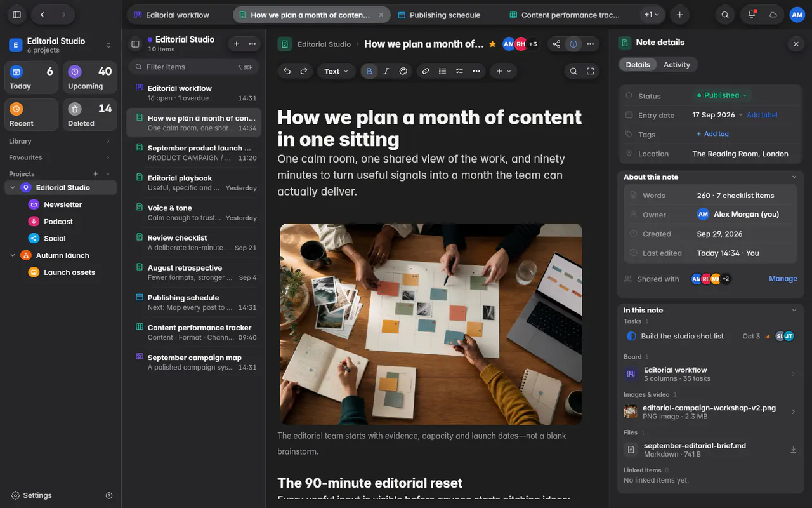This screenshot has height=508, width=812.
Task: Check cloud sync status icon
Action: [773, 15]
